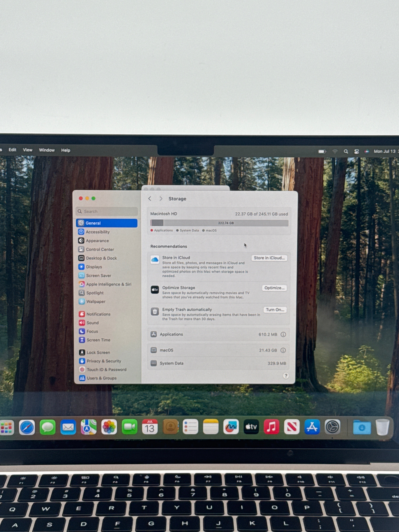
Task: Click the Wi-Fi status menu icon
Action: pos(335,151)
